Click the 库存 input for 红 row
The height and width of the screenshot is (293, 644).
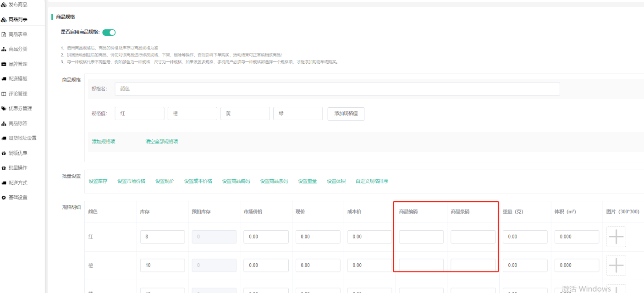pyautogui.click(x=162, y=237)
